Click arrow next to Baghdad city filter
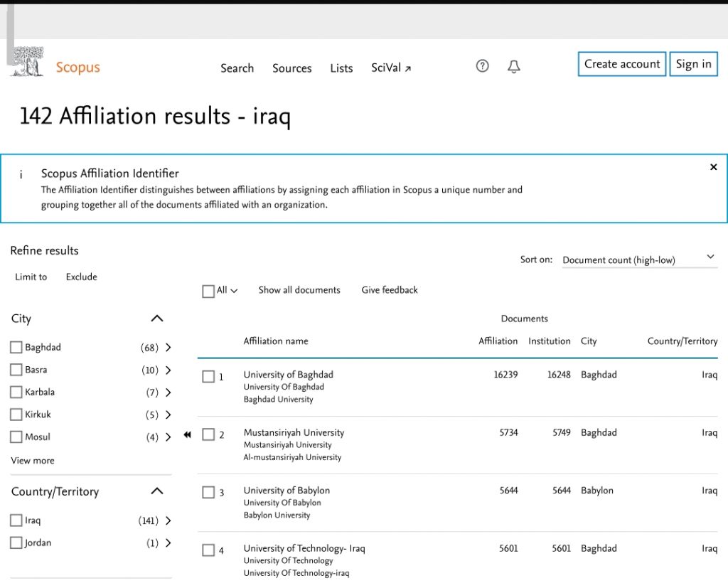Image resolution: width=728 pixels, height=588 pixels. pyautogui.click(x=168, y=348)
